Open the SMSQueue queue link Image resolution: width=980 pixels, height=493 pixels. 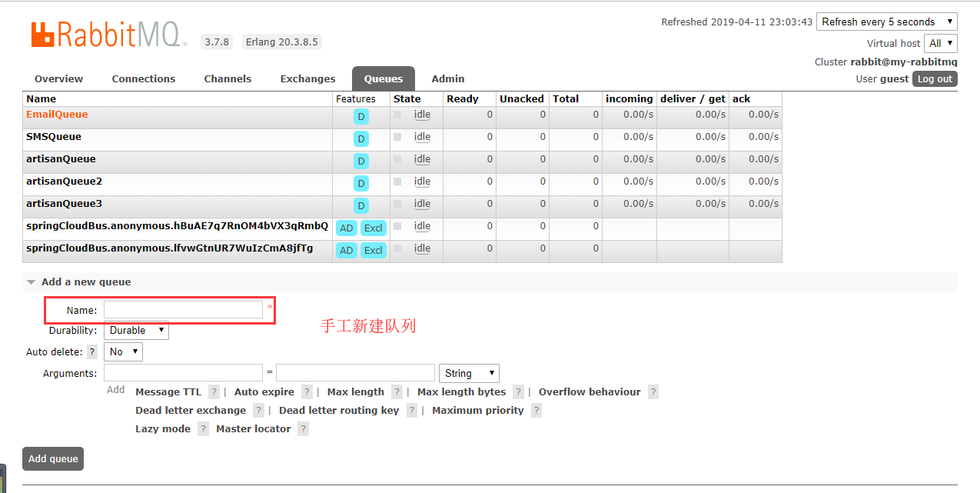[54, 137]
